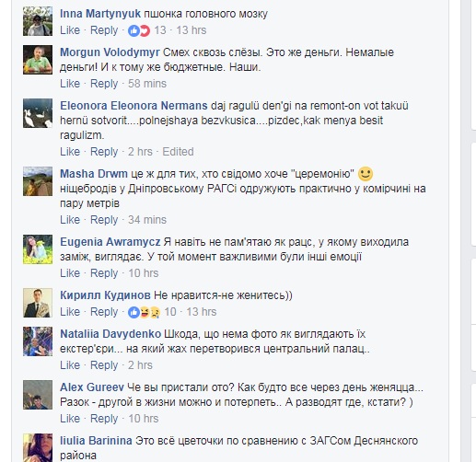The width and height of the screenshot is (476, 462).
Task: Open Eugenia Awramycz's avatar photo
Action: click(38, 249)
